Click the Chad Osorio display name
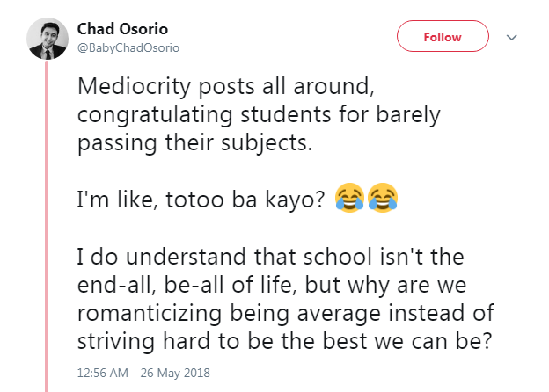 coord(122,29)
